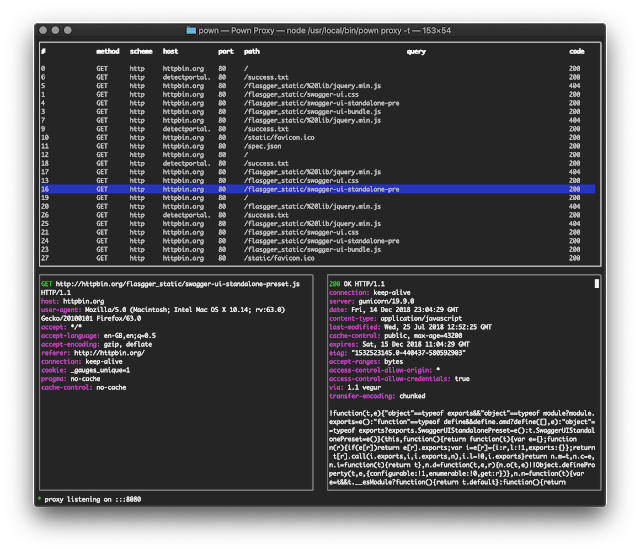
Task: Click the red close window button
Action: coord(43,30)
